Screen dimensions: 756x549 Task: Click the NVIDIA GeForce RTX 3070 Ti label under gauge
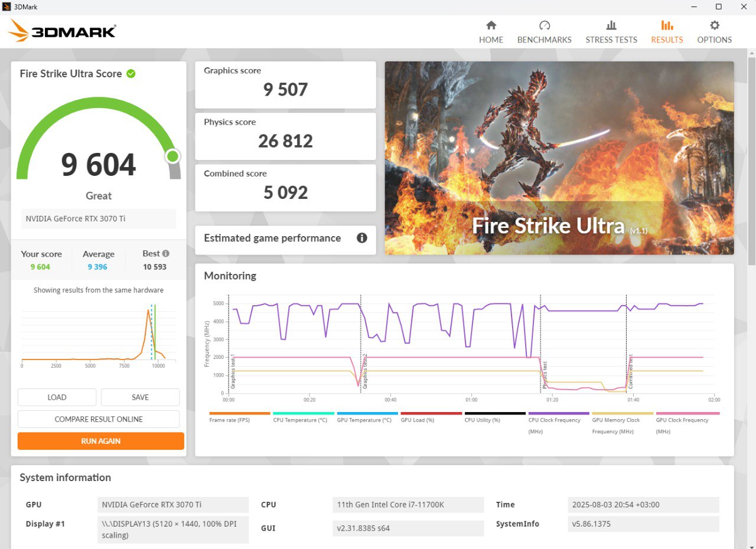pyautogui.click(x=99, y=218)
